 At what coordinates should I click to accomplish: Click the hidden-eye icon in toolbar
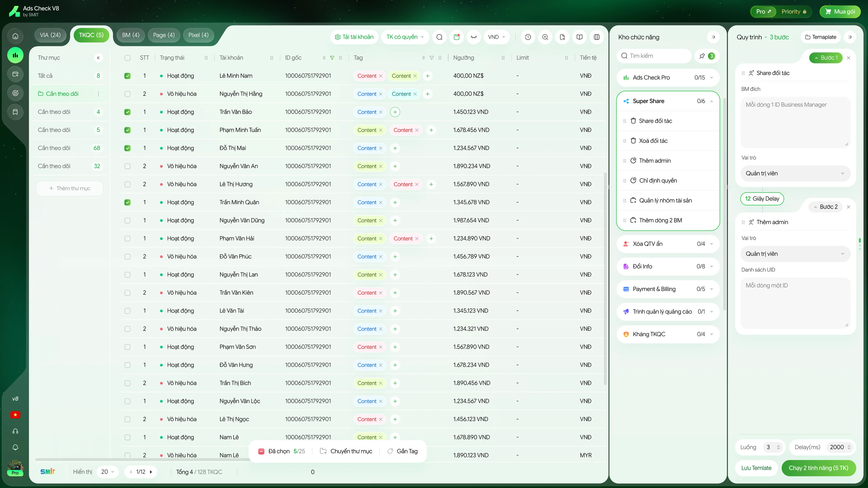coord(474,37)
